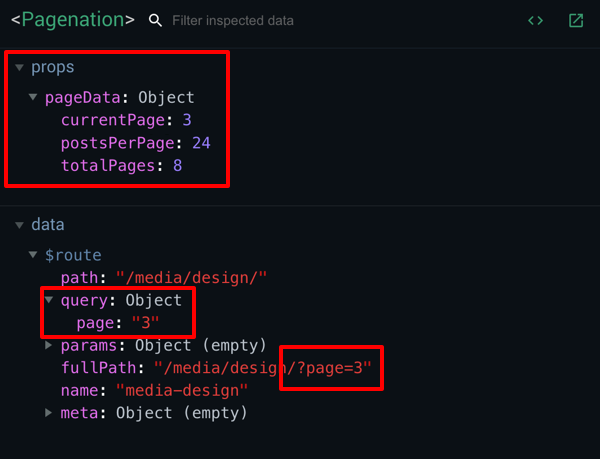Click the name value "media-design"
Viewport: 600px width, 459px height.
pos(182,391)
